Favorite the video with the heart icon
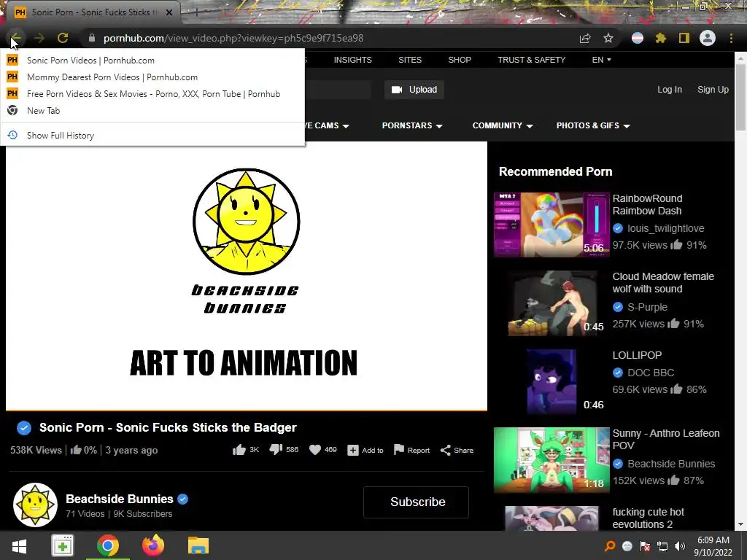 (315, 449)
